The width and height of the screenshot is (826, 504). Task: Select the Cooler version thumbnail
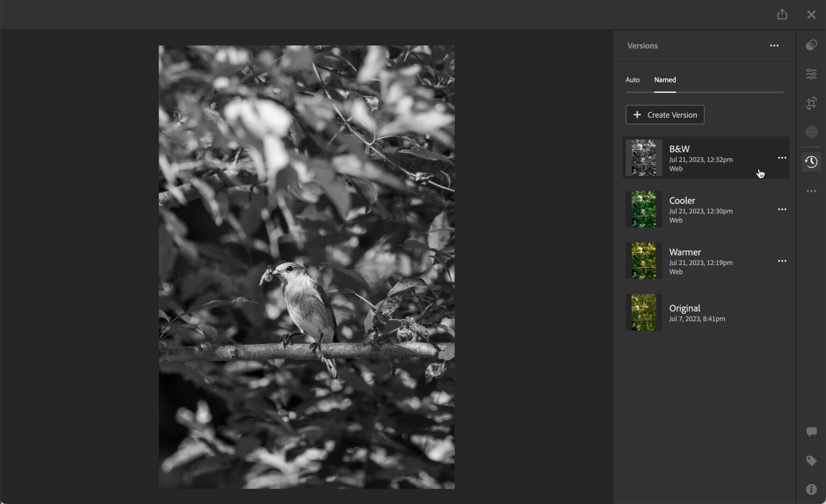643,209
